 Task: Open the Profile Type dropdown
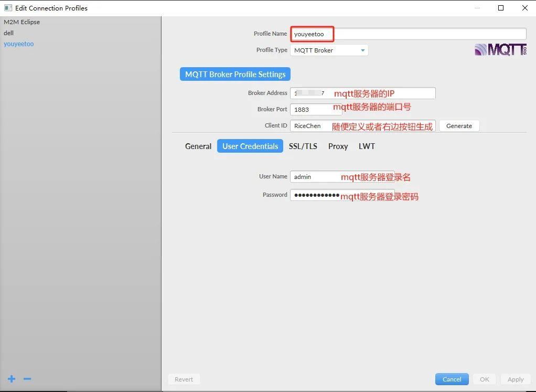[329, 50]
